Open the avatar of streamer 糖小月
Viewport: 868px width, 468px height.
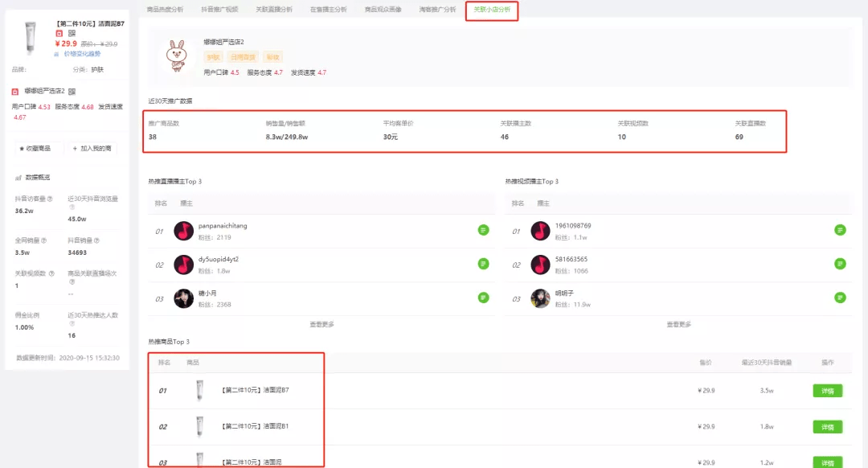(x=183, y=298)
